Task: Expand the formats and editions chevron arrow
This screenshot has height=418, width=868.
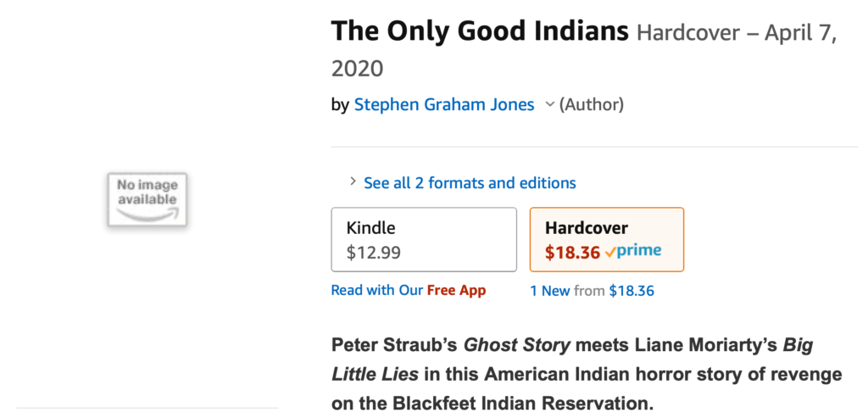Action: (353, 182)
